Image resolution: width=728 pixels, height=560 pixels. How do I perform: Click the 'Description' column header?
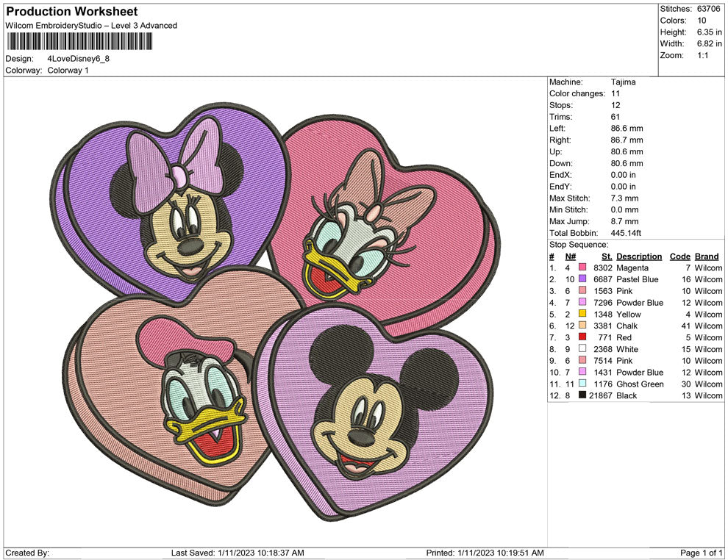639,256
